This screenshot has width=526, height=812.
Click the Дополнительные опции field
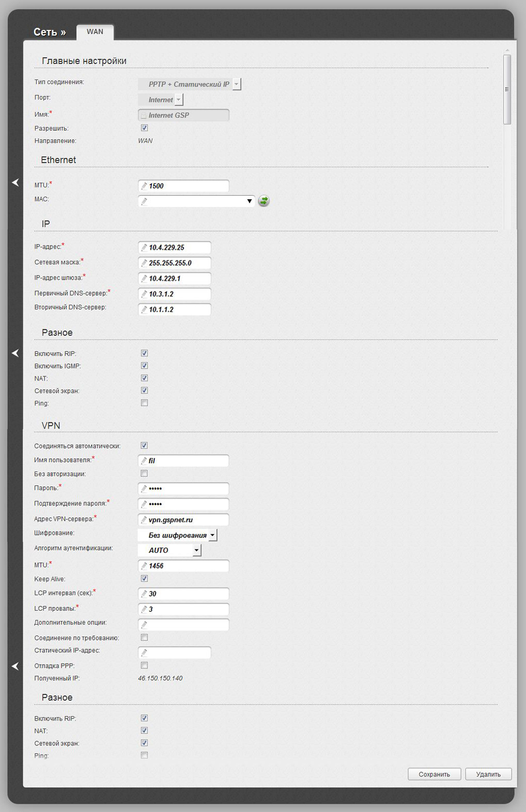[183, 625]
